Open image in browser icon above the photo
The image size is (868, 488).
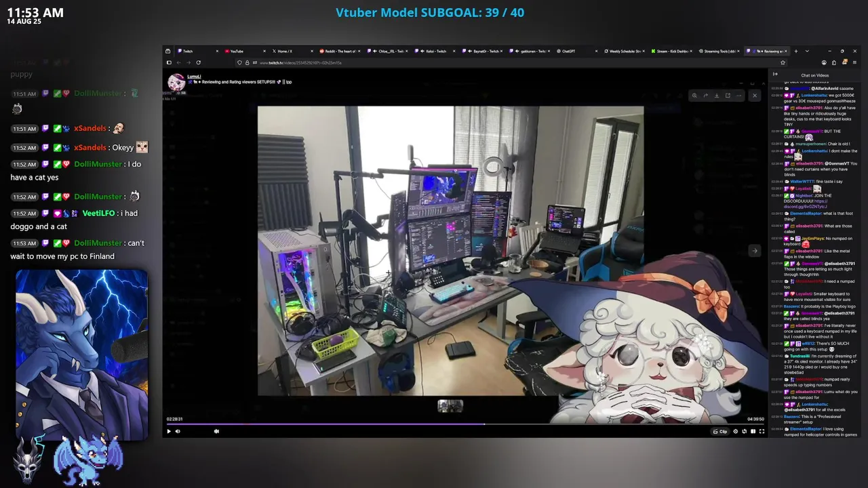coord(728,96)
